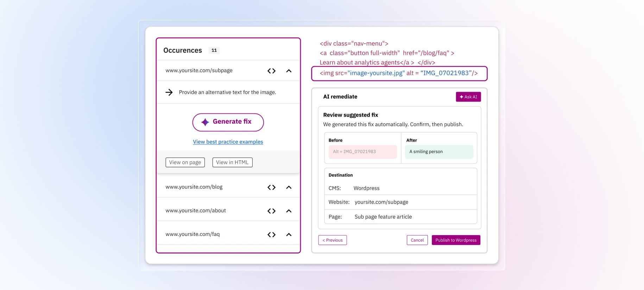Screen dimensions: 644x290
Task: Click the a class button full-width code line
Action: tap(387, 53)
